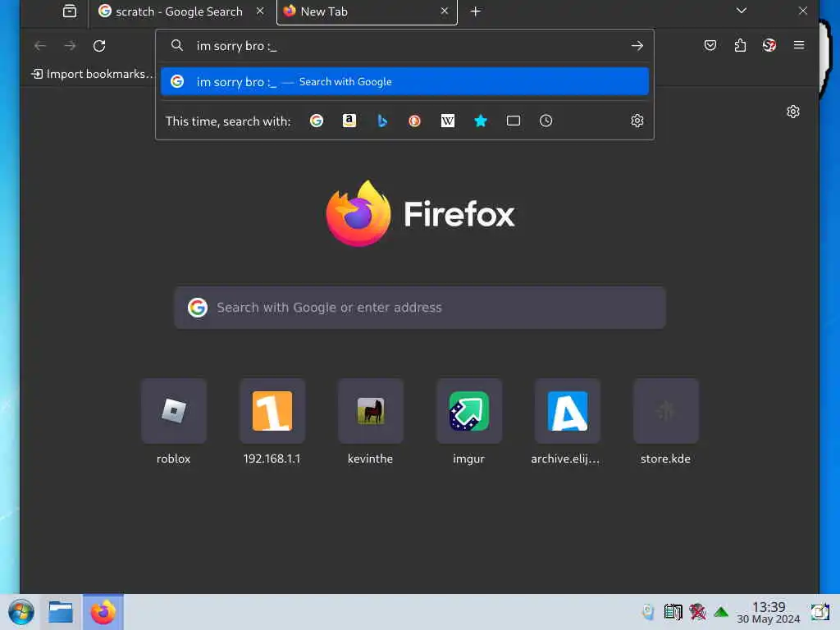
Task: Open the Firefox hamburger application menu
Action: pos(799,46)
